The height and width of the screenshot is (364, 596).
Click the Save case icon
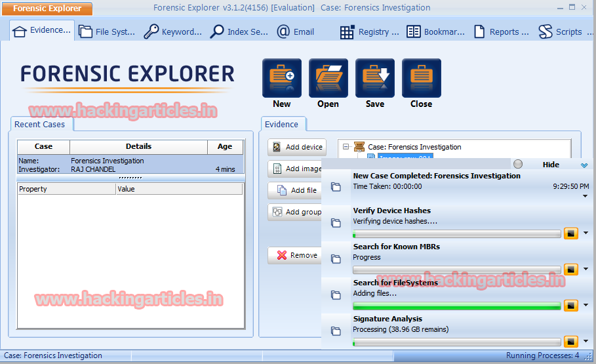pyautogui.click(x=375, y=78)
